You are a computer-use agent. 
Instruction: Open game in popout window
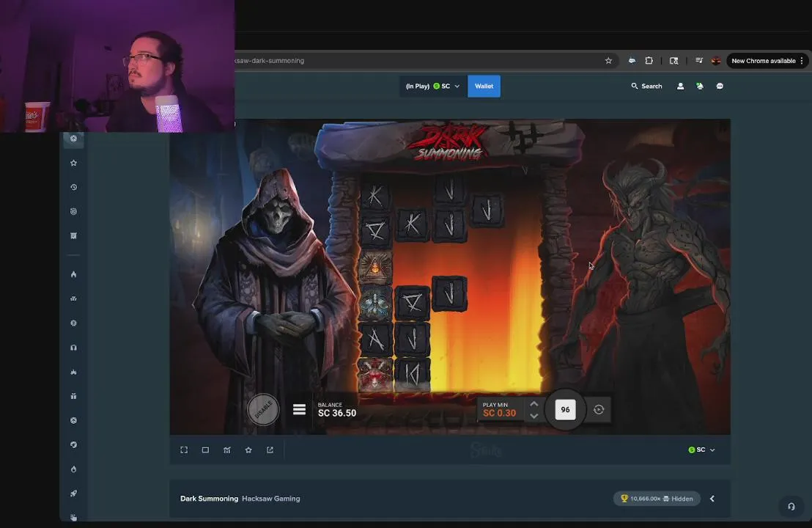pos(270,450)
